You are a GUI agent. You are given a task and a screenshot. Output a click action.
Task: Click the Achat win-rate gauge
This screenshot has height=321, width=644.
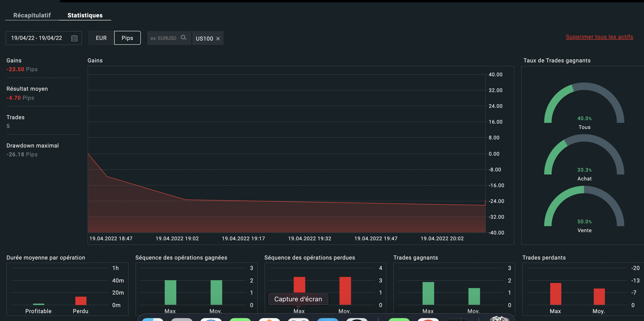pos(584,157)
